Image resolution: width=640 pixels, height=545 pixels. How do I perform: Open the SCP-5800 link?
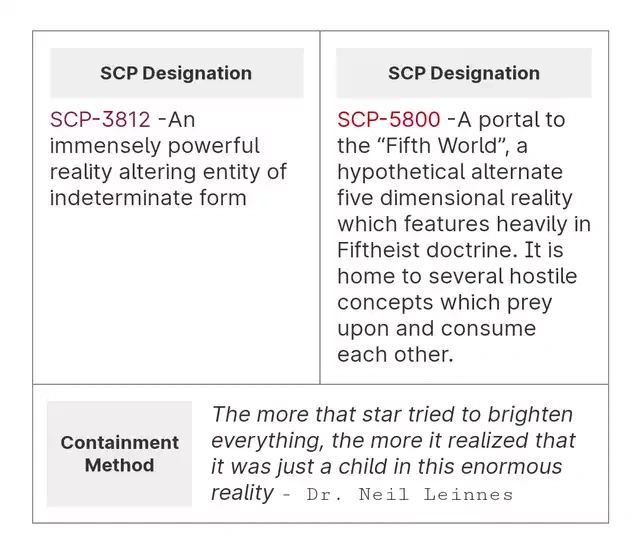[388, 120]
